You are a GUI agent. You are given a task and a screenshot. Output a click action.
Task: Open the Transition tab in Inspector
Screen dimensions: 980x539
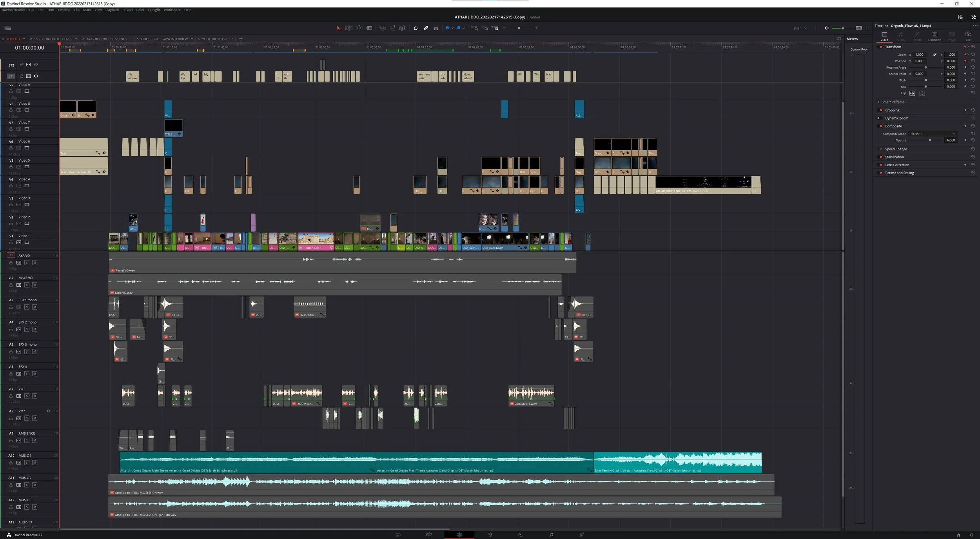(934, 36)
